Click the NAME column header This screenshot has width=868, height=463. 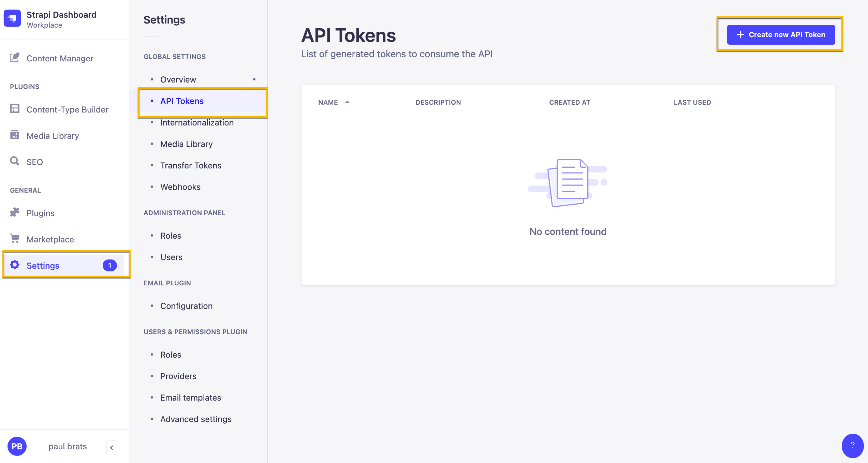pyautogui.click(x=328, y=102)
